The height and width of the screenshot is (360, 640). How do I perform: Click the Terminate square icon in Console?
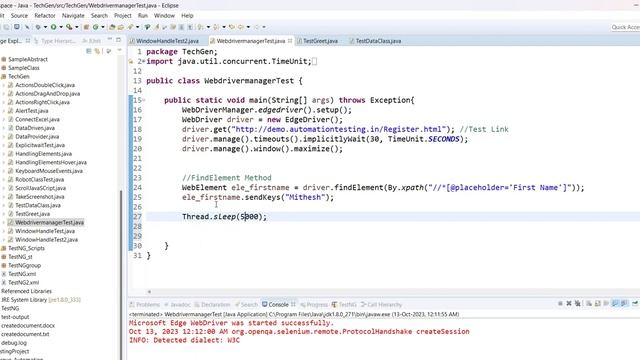pos(560,304)
